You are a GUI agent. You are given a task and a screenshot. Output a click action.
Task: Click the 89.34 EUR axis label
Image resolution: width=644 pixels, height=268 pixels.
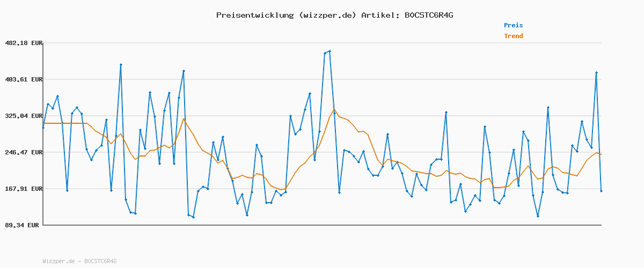[23, 225]
